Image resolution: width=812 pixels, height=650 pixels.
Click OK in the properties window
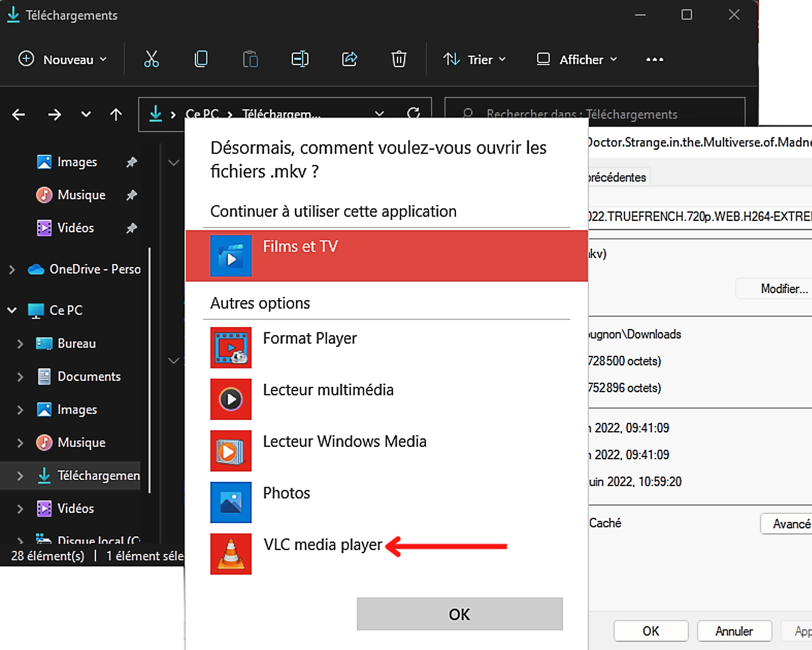pyautogui.click(x=651, y=631)
